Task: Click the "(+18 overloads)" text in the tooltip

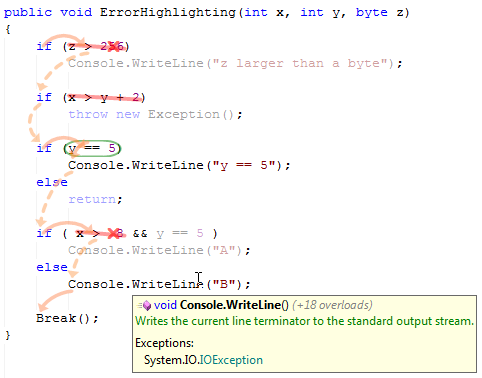Action: [332, 305]
